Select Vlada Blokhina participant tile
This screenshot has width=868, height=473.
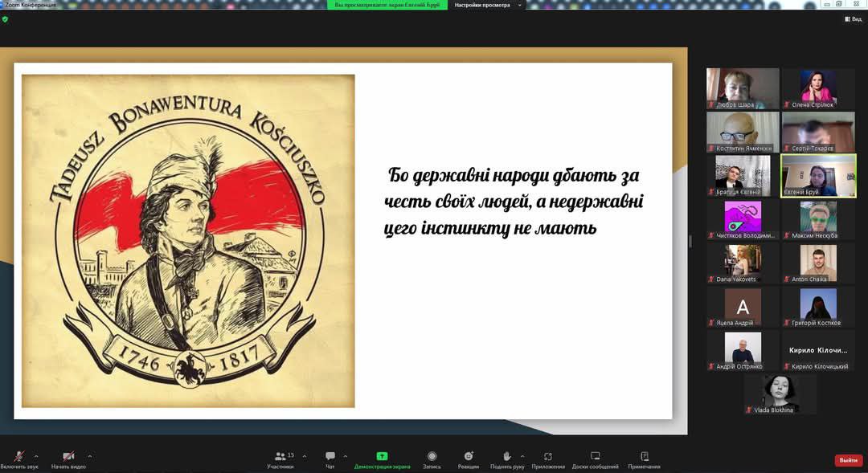(780, 394)
